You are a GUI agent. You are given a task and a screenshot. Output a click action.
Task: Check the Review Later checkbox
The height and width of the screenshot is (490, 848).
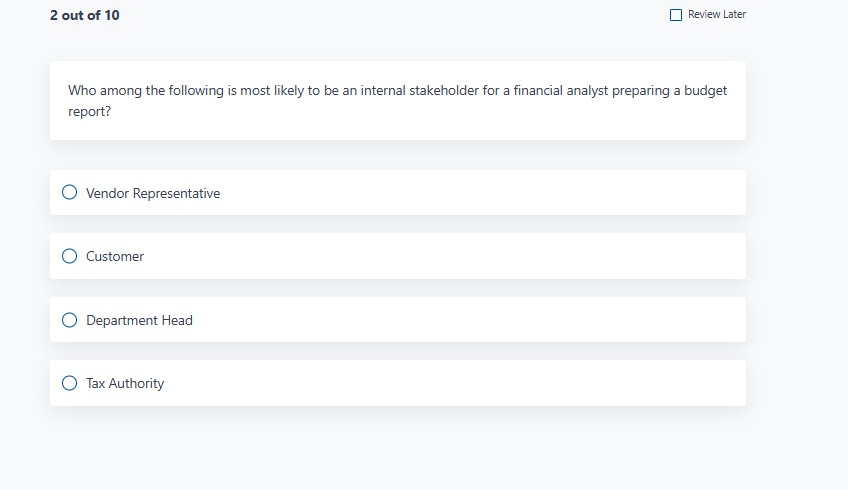click(676, 15)
